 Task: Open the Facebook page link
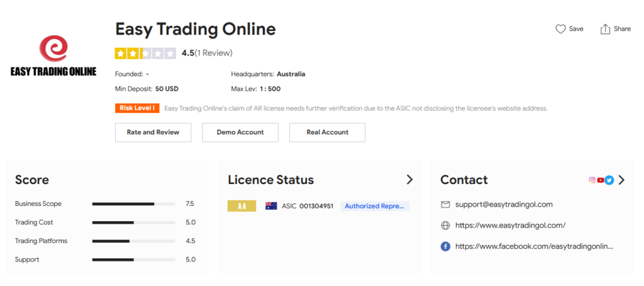point(534,246)
